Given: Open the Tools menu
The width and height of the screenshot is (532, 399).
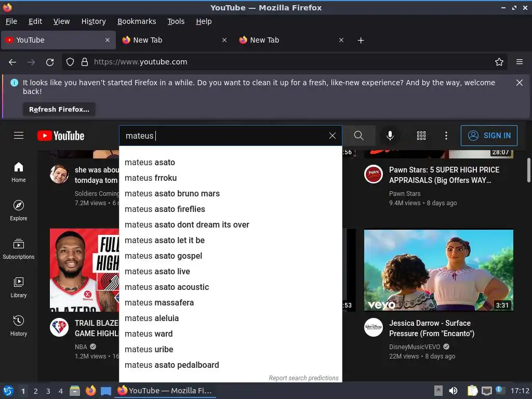Looking at the screenshot, I should (176, 21).
